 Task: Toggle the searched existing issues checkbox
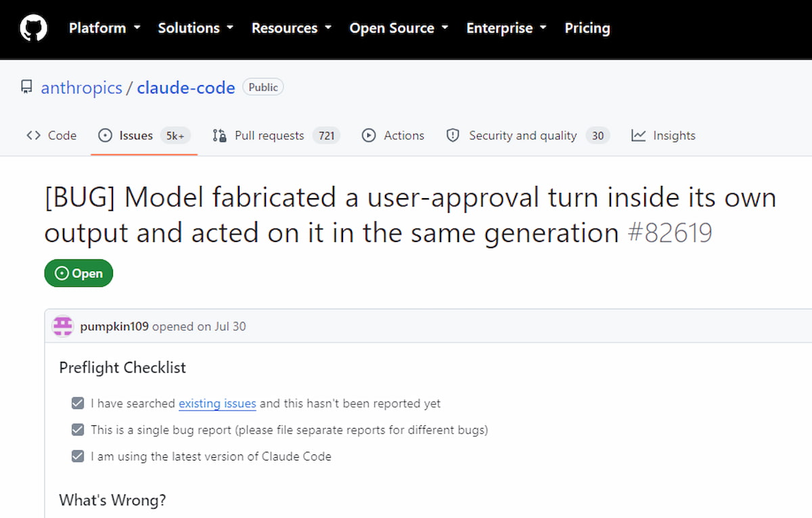(x=78, y=404)
